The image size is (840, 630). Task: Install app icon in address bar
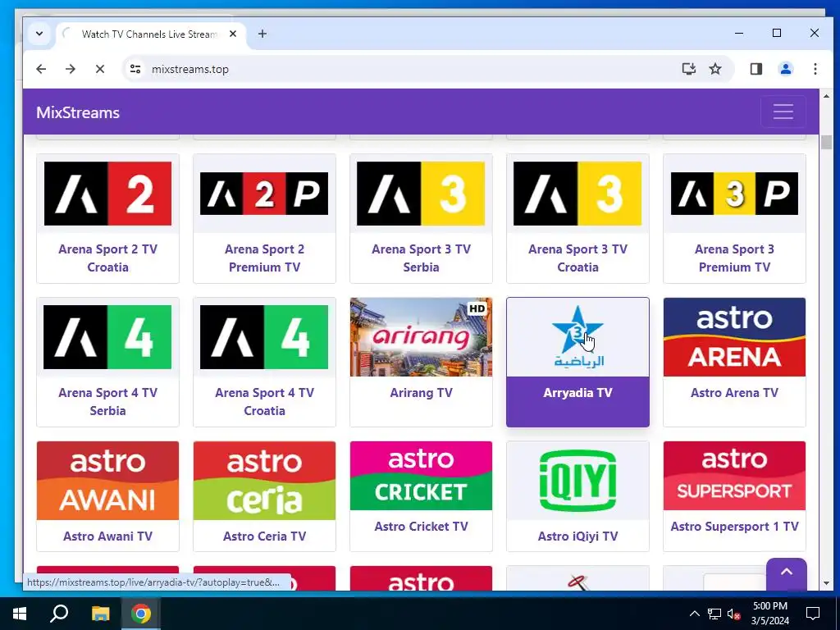[x=688, y=69]
